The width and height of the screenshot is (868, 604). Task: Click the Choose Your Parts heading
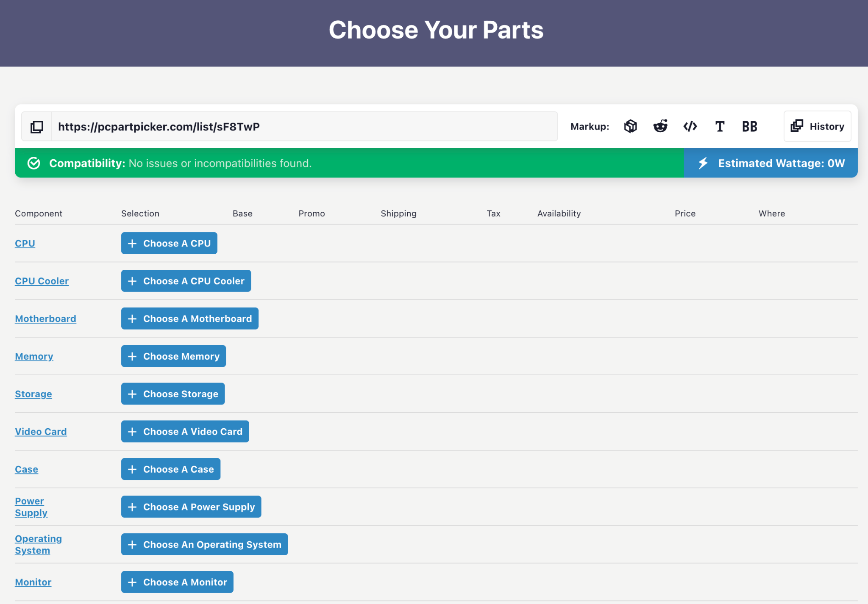tap(436, 30)
